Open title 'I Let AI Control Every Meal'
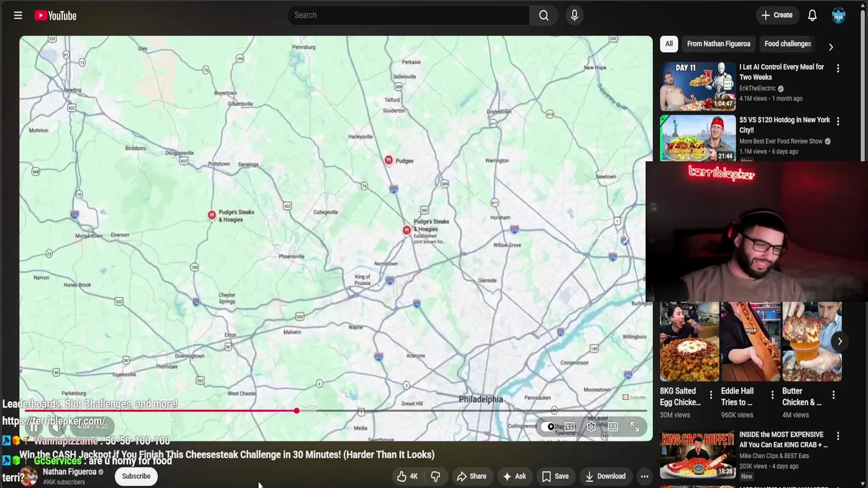 click(782, 72)
